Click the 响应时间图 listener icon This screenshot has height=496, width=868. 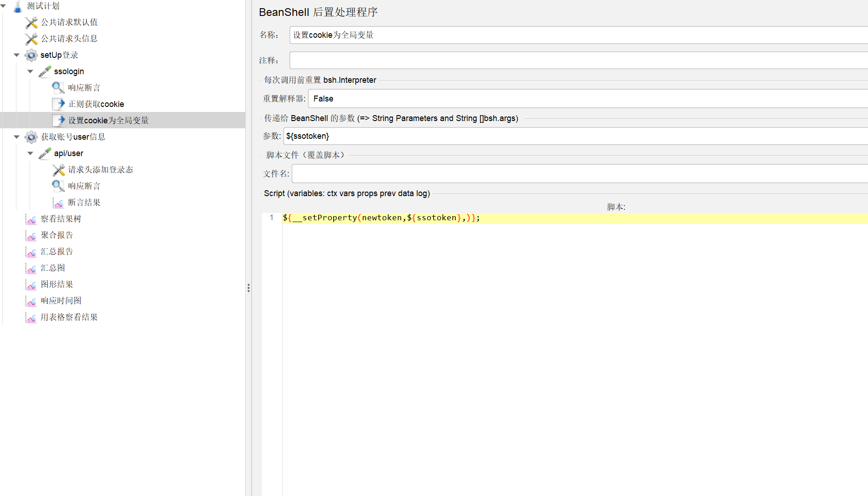pyautogui.click(x=31, y=301)
